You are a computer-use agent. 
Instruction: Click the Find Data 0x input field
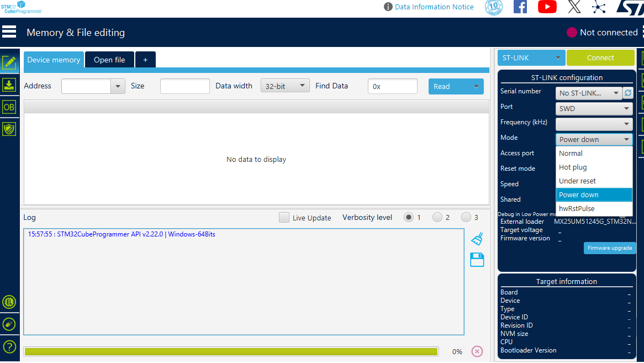point(393,86)
